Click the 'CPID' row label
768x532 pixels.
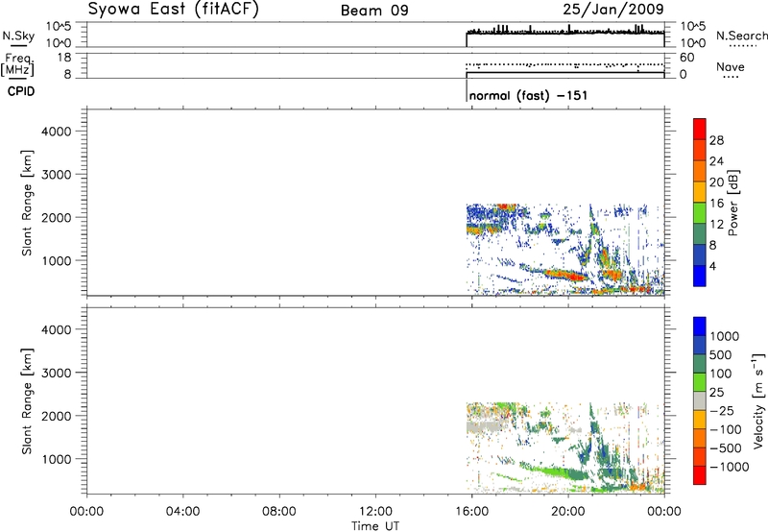pyautogui.click(x=21, y=91)
